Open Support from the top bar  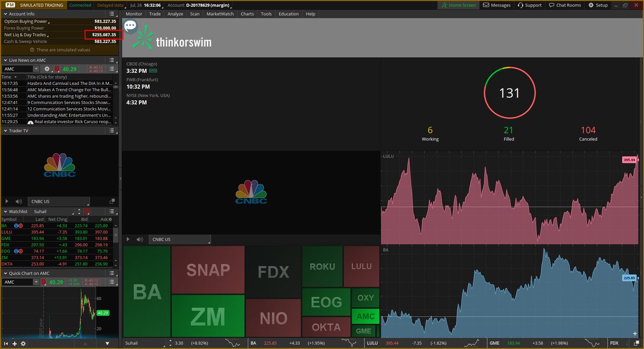tap(529, 5)
